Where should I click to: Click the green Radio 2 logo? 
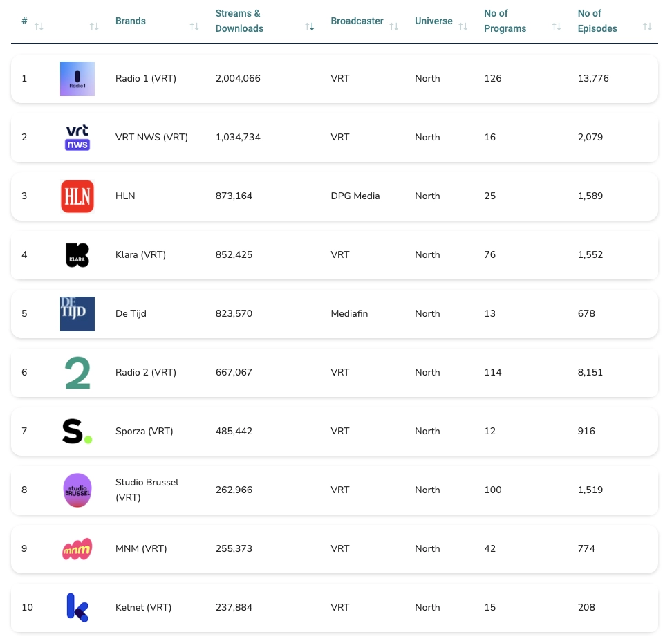(77, 373)
